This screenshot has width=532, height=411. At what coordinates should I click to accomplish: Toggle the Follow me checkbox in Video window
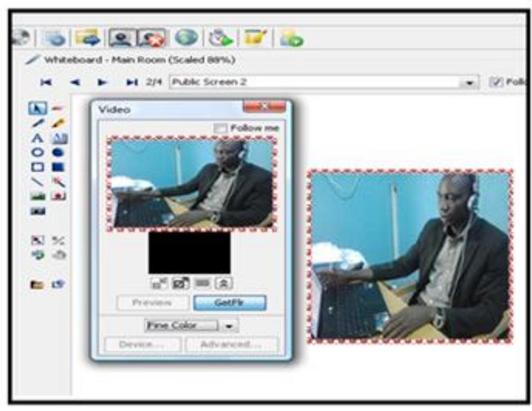coord(220,128)
